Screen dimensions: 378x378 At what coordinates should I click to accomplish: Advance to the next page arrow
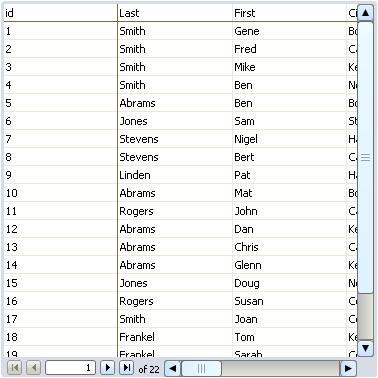(x=107, y=368)
